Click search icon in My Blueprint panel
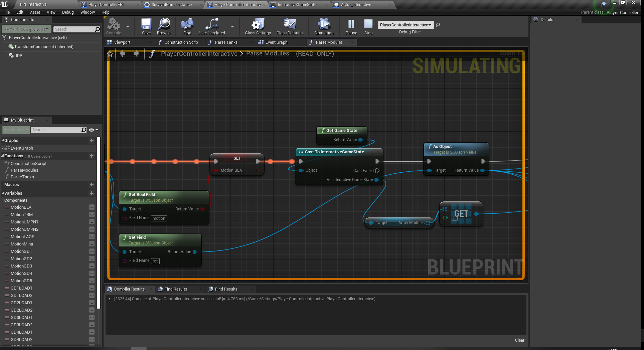The height and width of the screenshot is (350, 644). [84, 130]
